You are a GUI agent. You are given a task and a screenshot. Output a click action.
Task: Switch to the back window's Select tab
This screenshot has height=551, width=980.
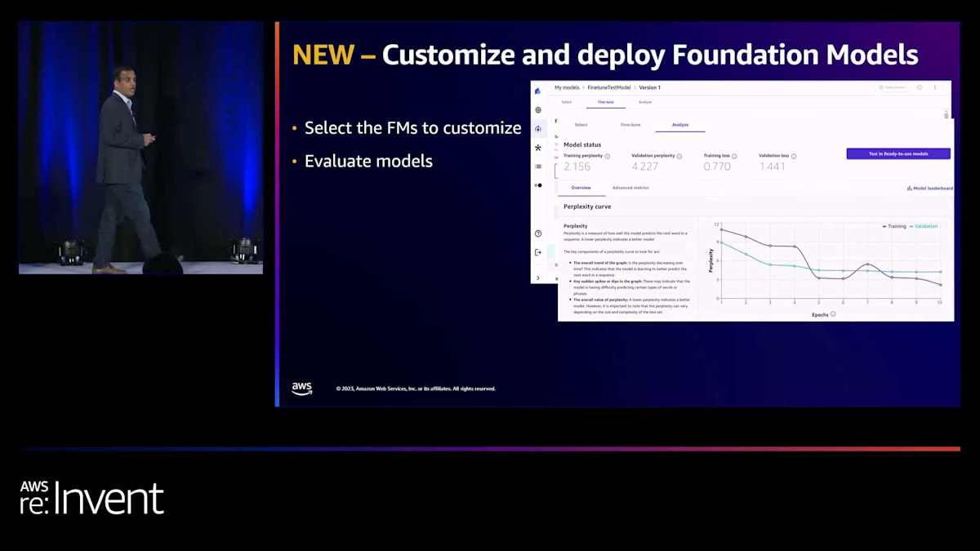pyautogui.click(x=566, y=102)
